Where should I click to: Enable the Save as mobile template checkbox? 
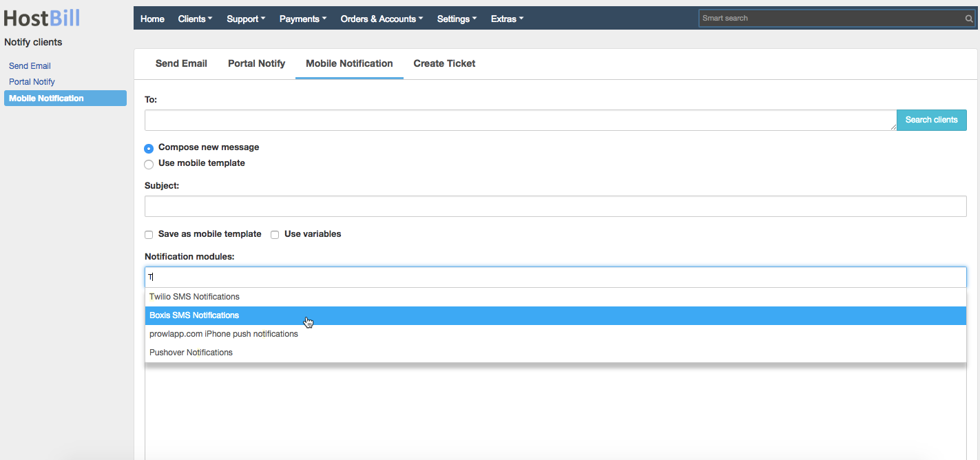click(x=149, y=234)
